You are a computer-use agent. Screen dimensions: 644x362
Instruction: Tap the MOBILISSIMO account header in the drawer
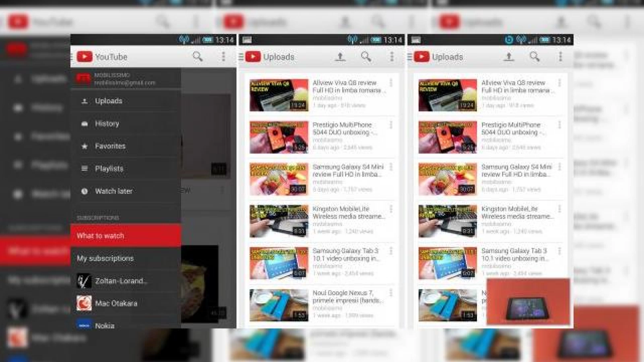126,78
